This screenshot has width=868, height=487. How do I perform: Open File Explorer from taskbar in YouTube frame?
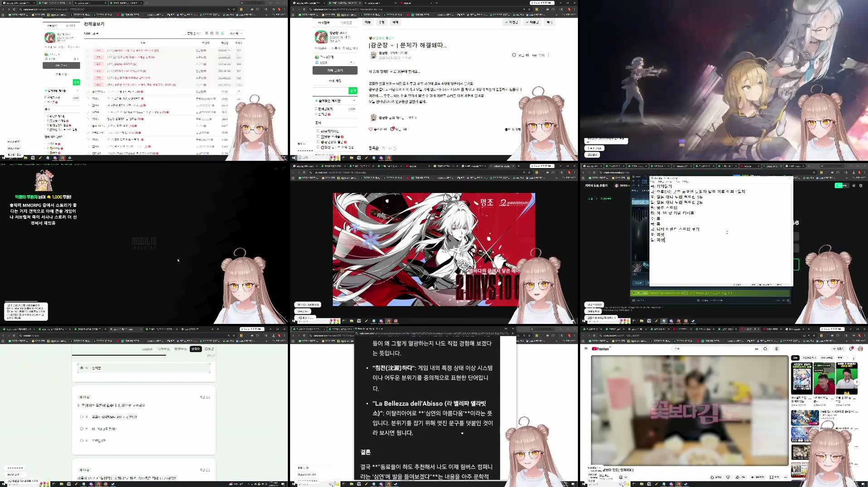tap(642, 484)
